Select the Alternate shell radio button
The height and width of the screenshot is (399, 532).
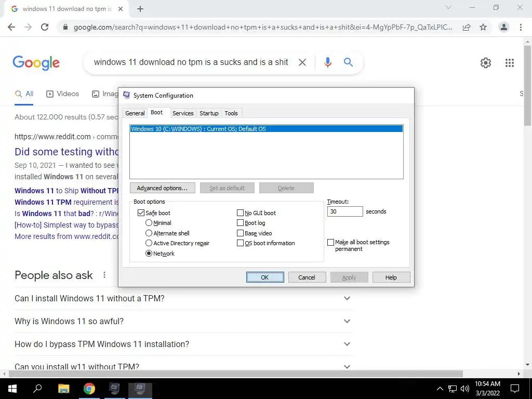[x=149, y=233]
